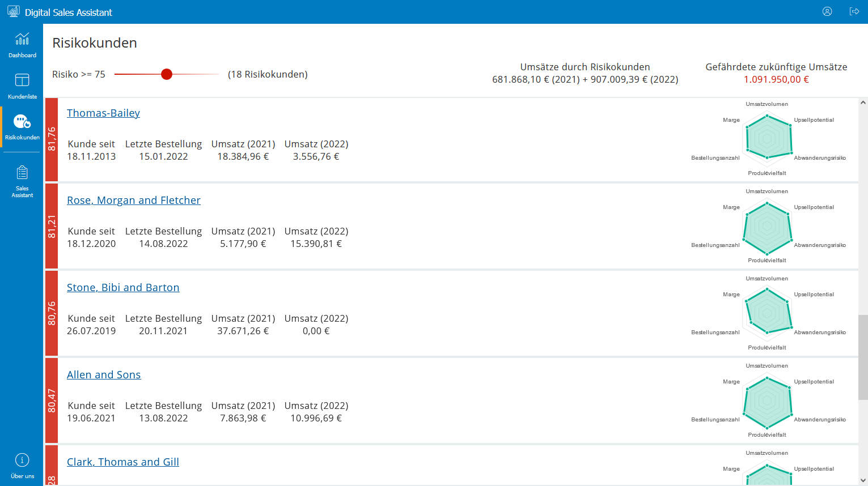Open customer Clark, Thomas and Gill

tap(123, 462)
